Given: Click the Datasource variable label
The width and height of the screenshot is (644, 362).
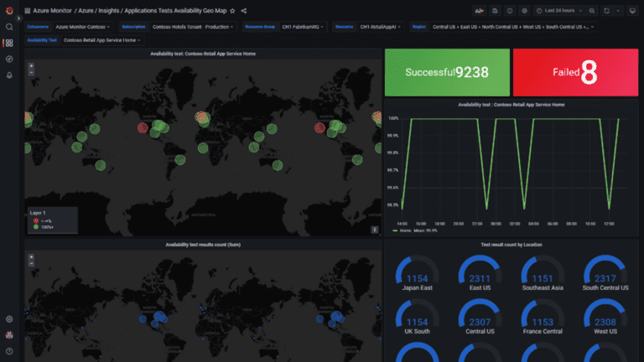Looking at the screenshot, I should (38, 27).
